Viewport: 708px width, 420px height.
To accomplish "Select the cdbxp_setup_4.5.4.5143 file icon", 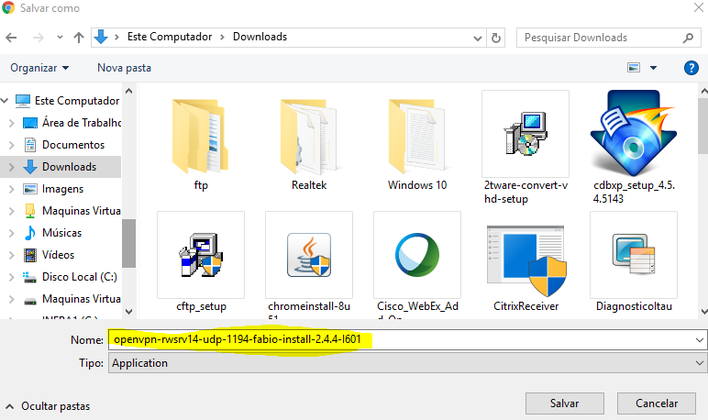I will (633, 133).
